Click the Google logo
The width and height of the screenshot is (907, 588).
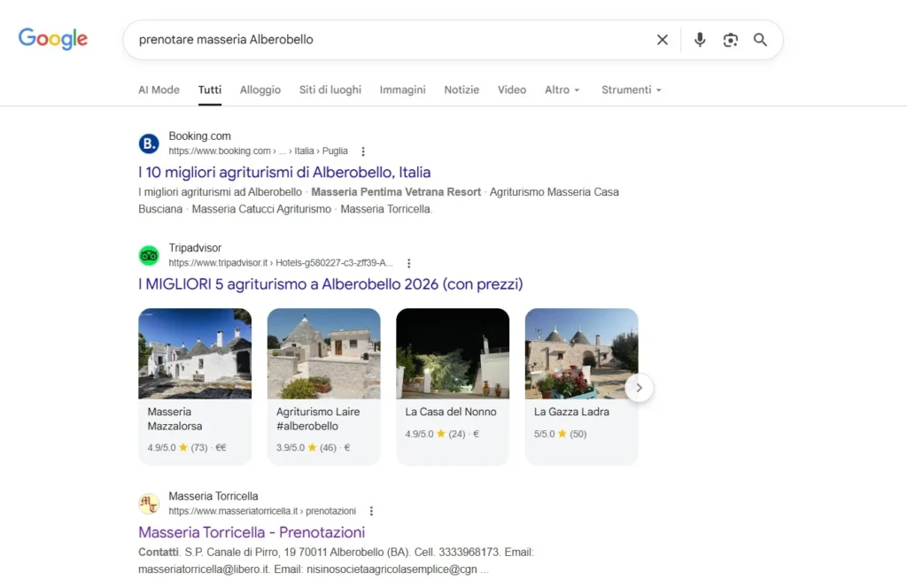(52, 39)
